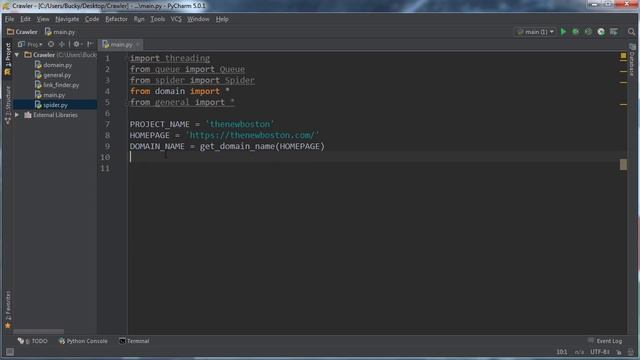The height and width of the screenshot is (360, 640).
Task: Open the View menu
Action: (x=43, y=19)
